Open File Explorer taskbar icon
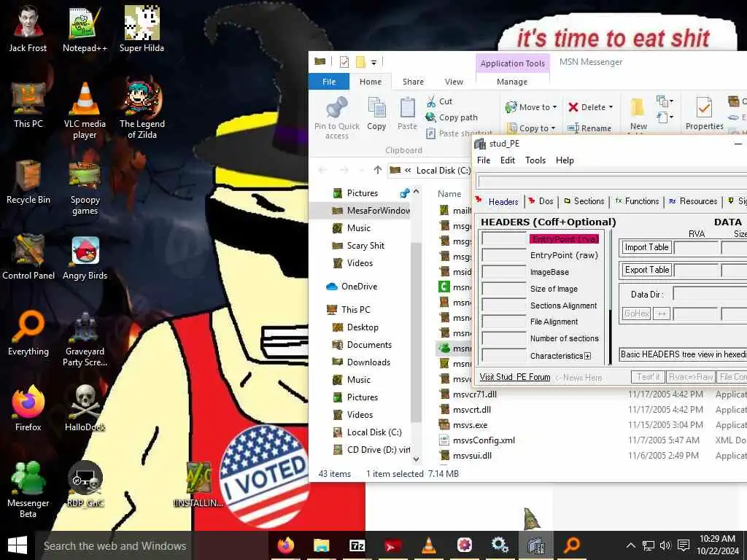747x560 pixels. pos(322,545)
